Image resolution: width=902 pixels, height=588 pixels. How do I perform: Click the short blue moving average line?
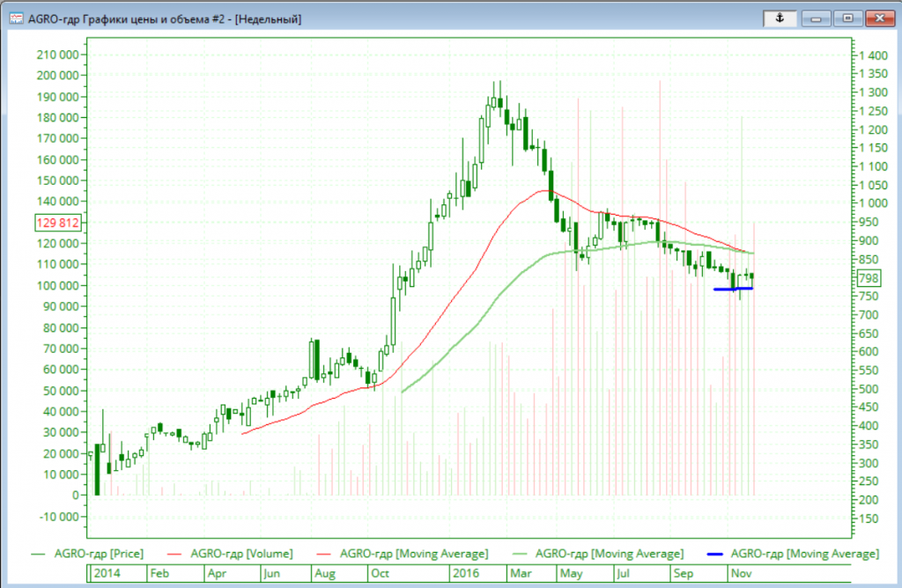click(x=733, y=288)
